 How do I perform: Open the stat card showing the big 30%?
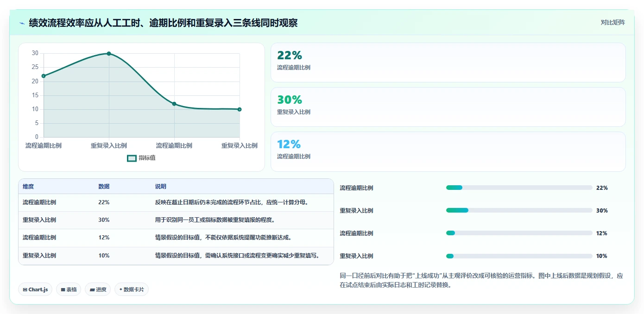click(x=448, y=107)
